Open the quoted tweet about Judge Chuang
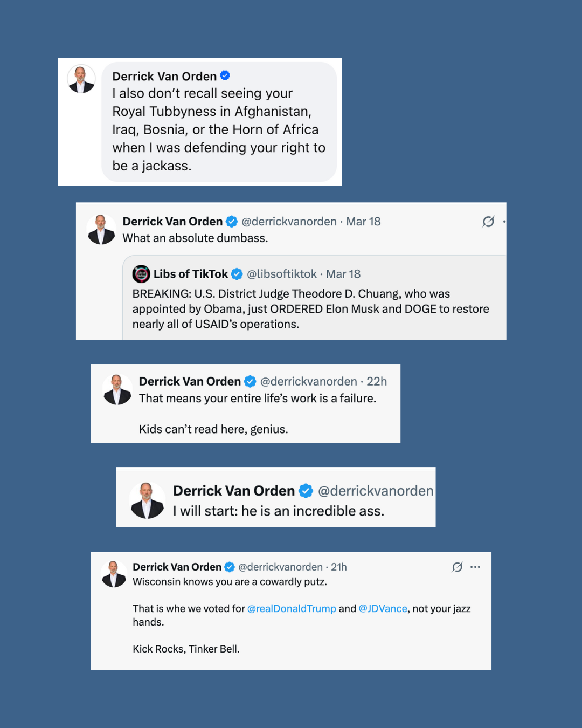 310,309
